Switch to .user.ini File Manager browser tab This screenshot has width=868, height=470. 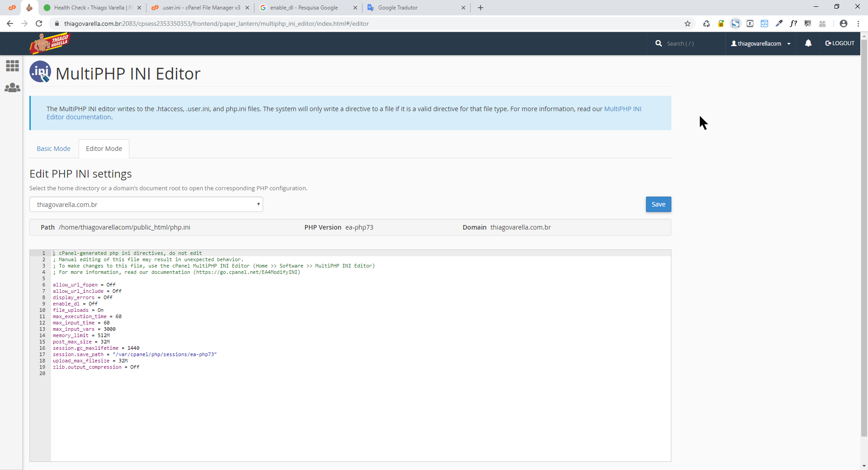pos(201,8)
